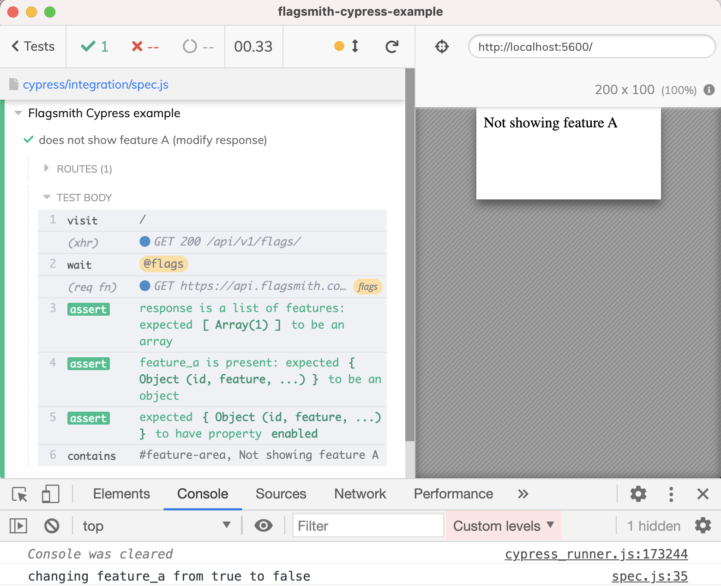
Task: Switch to the Network tab
Action: [x=360, y=494]
